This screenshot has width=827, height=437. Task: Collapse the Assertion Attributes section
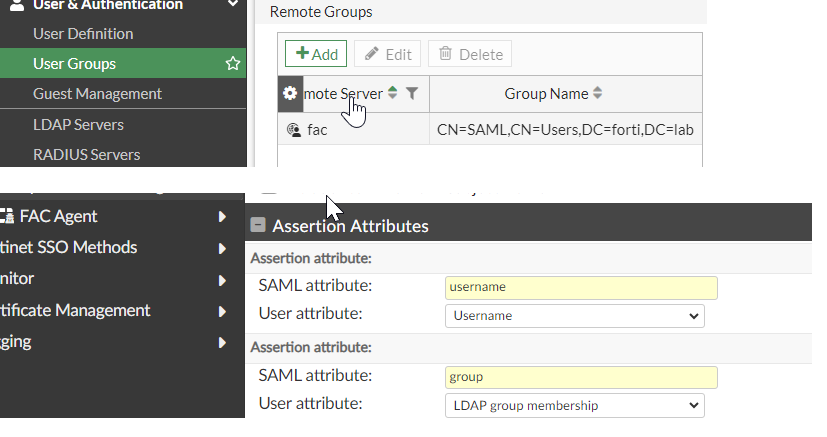[258, 226]
